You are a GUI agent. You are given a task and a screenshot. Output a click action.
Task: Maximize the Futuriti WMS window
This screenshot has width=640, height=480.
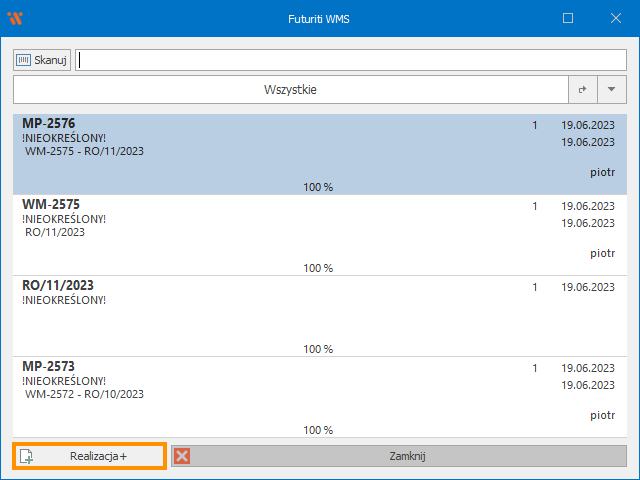coord(568,18)
